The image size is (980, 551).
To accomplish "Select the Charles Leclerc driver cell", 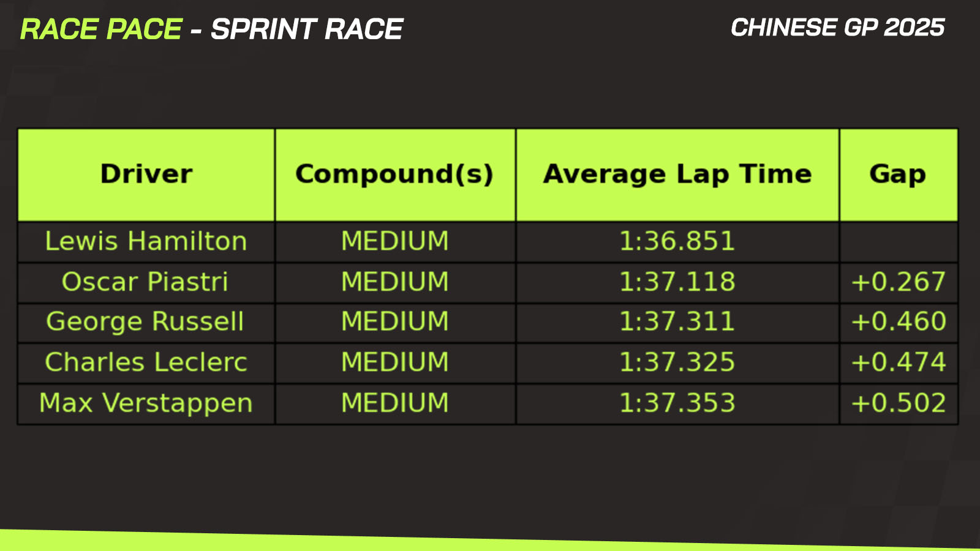I will [146, 363].
